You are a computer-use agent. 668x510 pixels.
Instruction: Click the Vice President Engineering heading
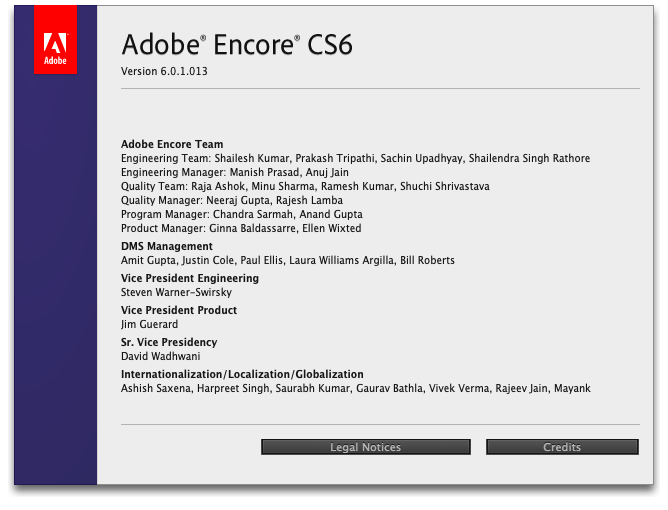(x=190, y=278)
